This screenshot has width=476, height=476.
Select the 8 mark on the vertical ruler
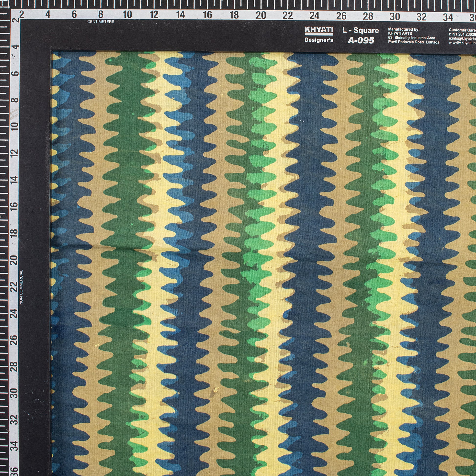coord(15,100)
